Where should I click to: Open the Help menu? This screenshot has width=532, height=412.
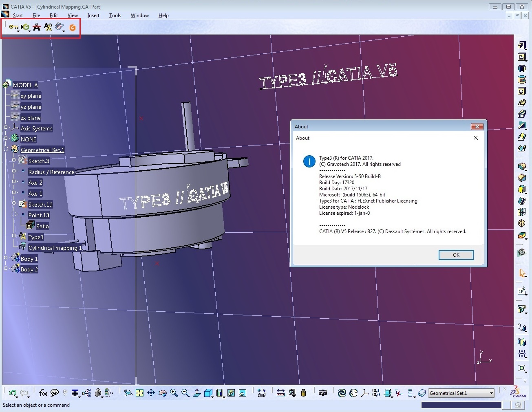point(163,15)
